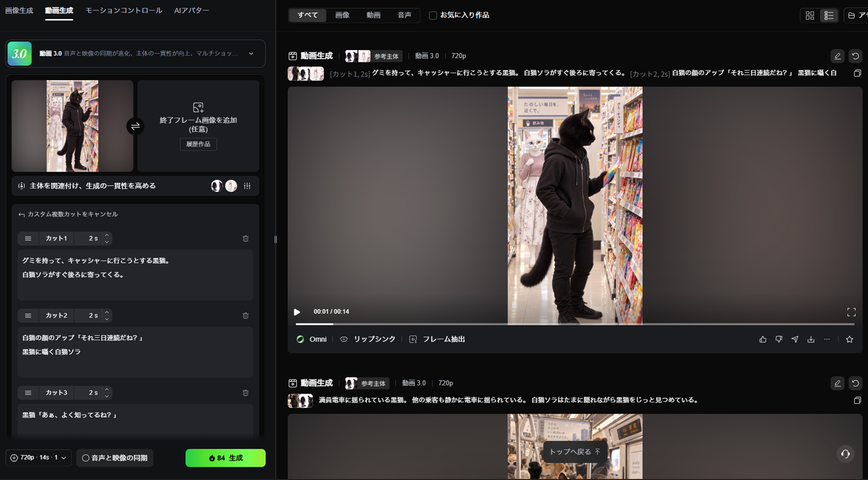Open the 画像生成 tab
This screenshot has height=480, width=868.
tap(19, 10)
